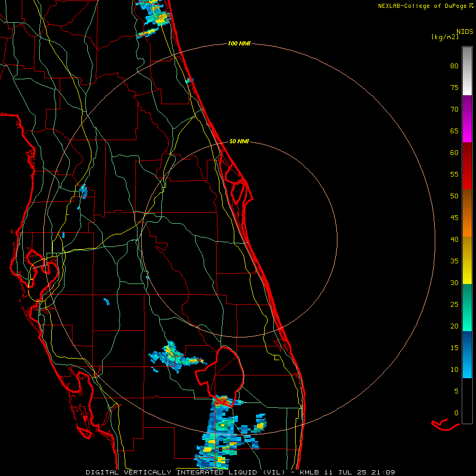Select the blue legend color segment
The height and width of the screenshot is (476, 476).
[x=467, y=354]
